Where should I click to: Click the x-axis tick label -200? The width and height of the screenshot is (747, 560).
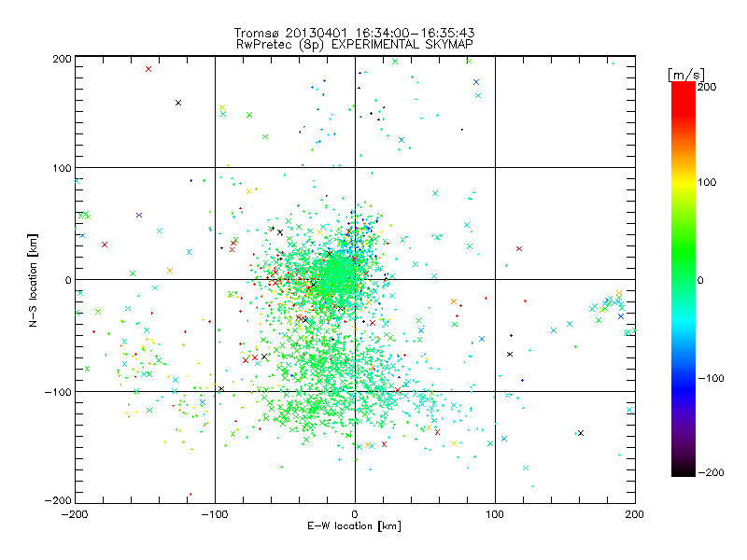[x=75, y=514]
